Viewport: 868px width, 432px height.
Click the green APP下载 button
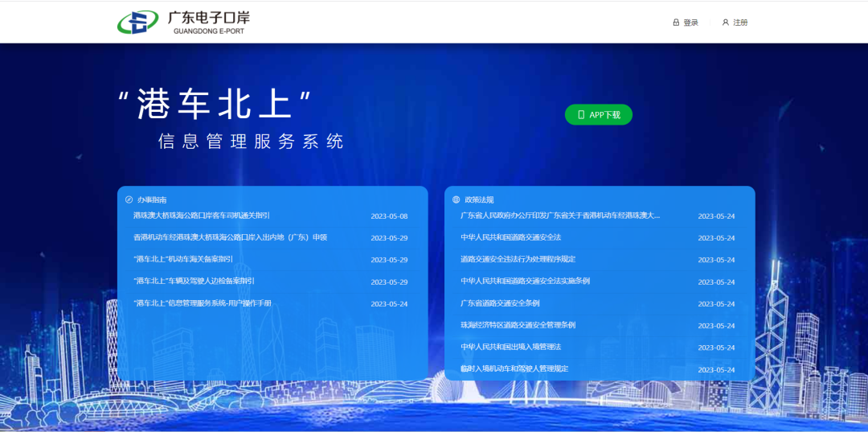tap(599, 115)
